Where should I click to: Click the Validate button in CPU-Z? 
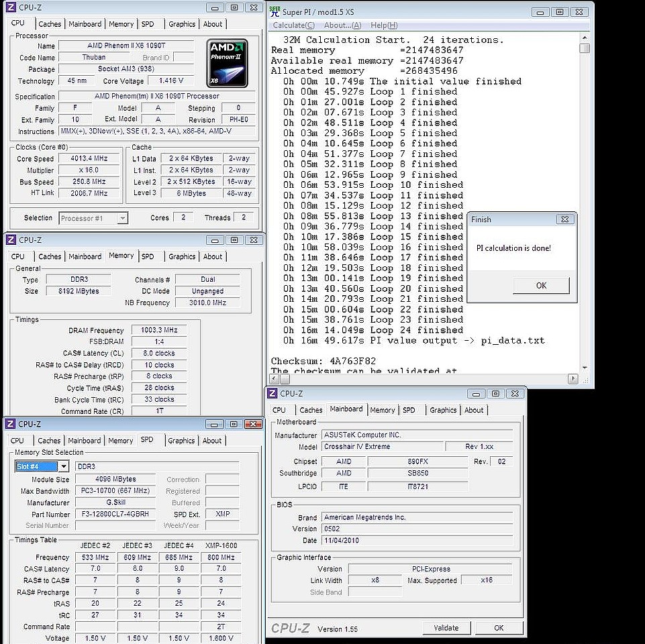coord(446,627)
